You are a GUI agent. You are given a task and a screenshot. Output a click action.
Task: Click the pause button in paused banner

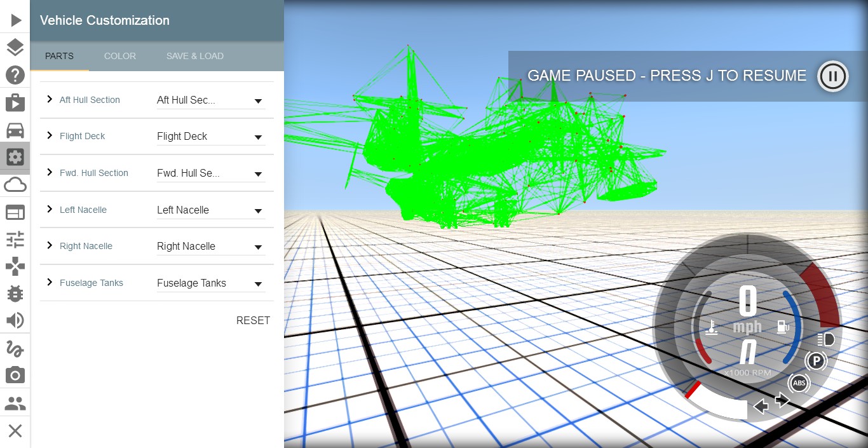click(832, 76)
